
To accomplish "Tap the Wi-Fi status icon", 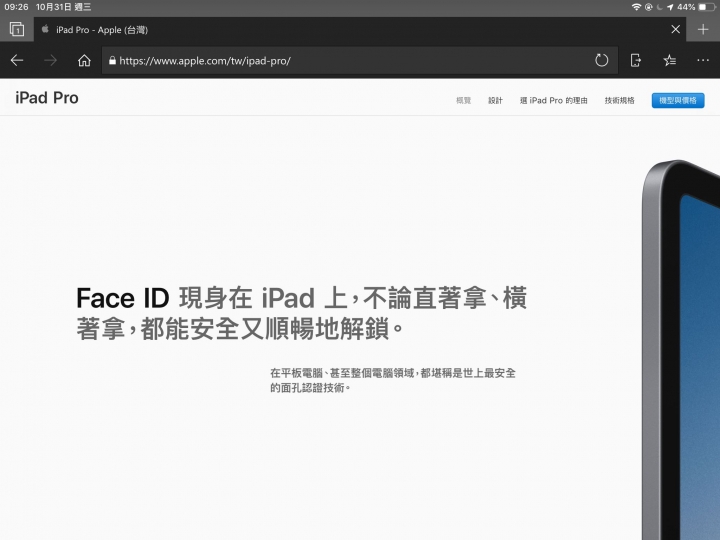I will [x=636, y=7].
